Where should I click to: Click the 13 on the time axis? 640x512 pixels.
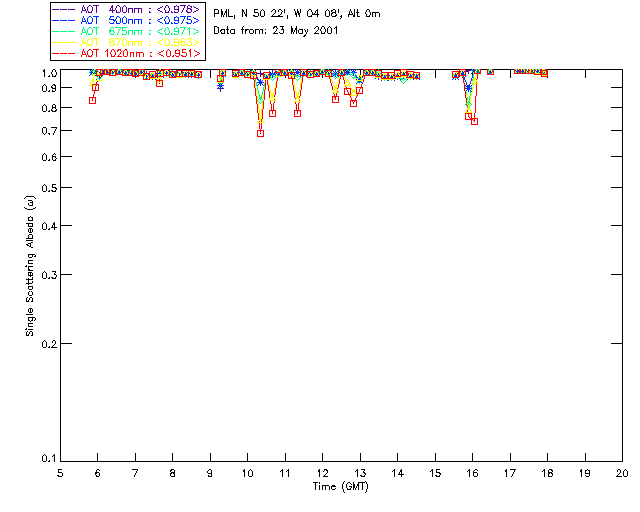pos(360,473)
